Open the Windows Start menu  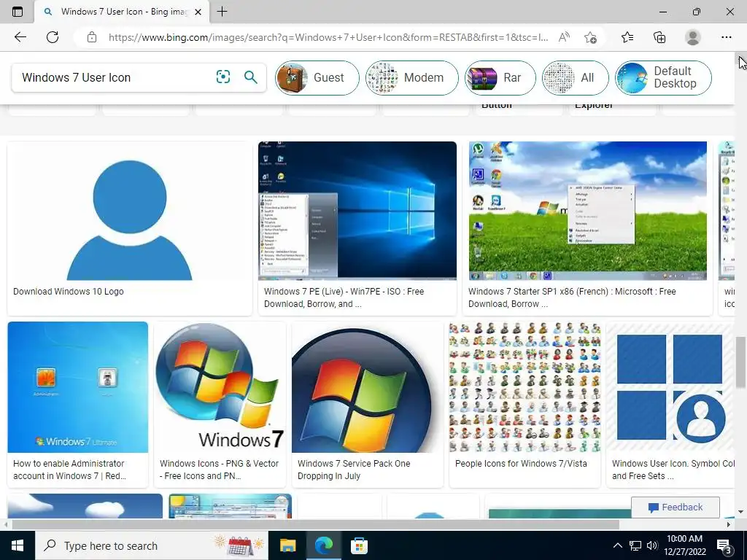(x=18, y=545)
